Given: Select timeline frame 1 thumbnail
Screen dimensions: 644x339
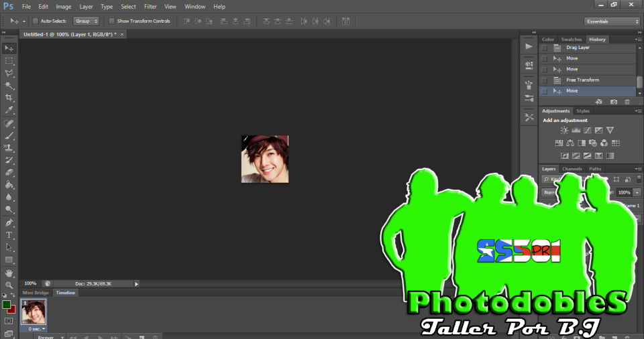Looking at the screenshot, I should (x=34, y=312).
